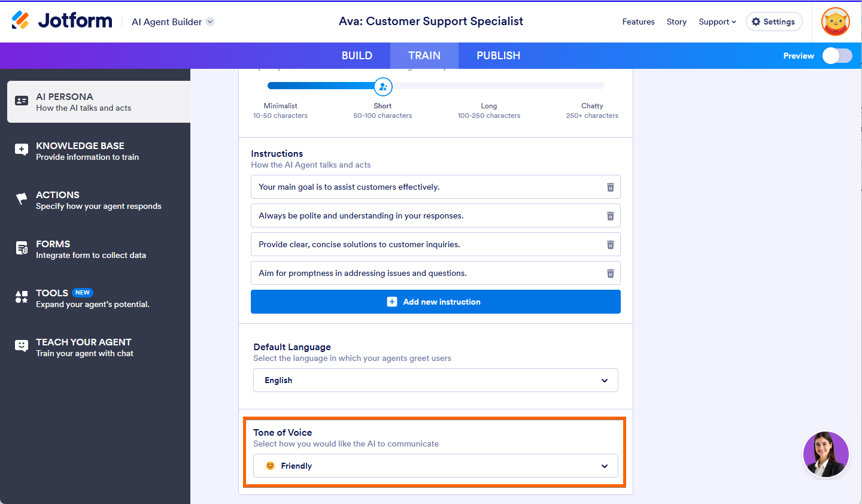Image resolution: width=862 pixels, height=504 pixels.
Task: Open the Forms sidebar section
Action: tap(87, 249)
